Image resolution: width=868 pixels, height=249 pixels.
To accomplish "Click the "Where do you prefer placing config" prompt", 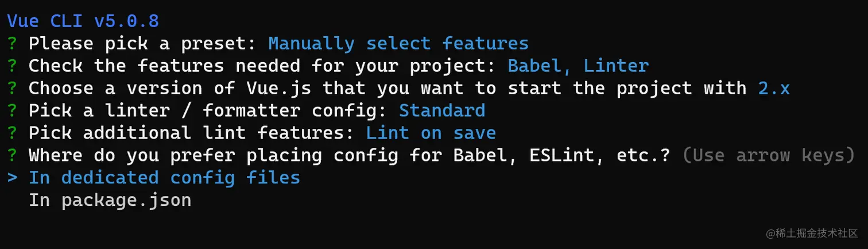I will coord(349,155).
